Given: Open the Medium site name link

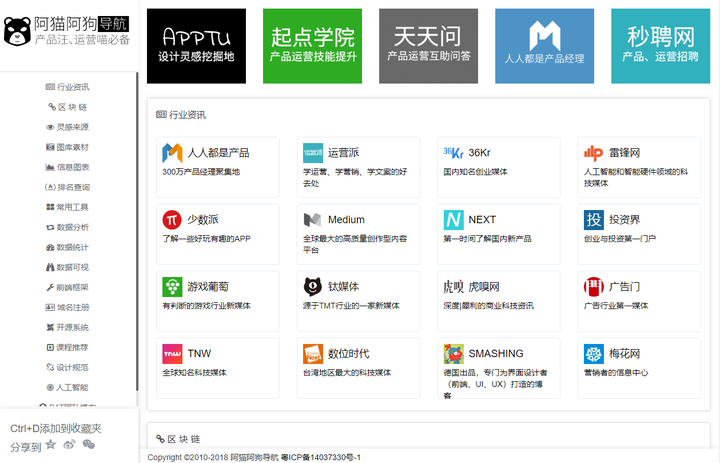Looking at the screenshot, I should pos(346,220).
